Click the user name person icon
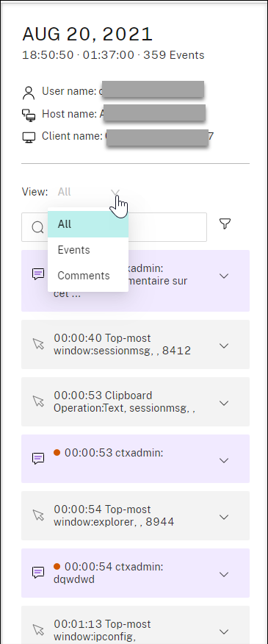This screenshot has width=268, height=644. click(29, 93)
